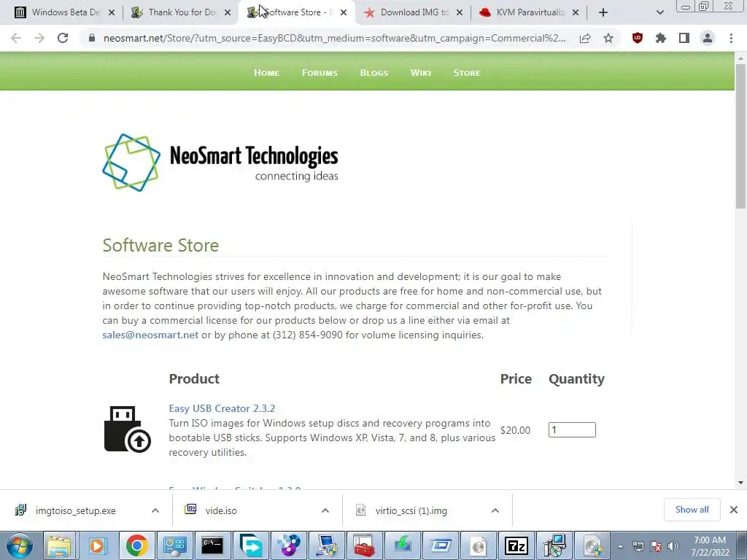Image resolution: width=747 pixels, height=560 pixels.
Task: Open Blogs in the navigation bar
Action: tap(374, 73)
